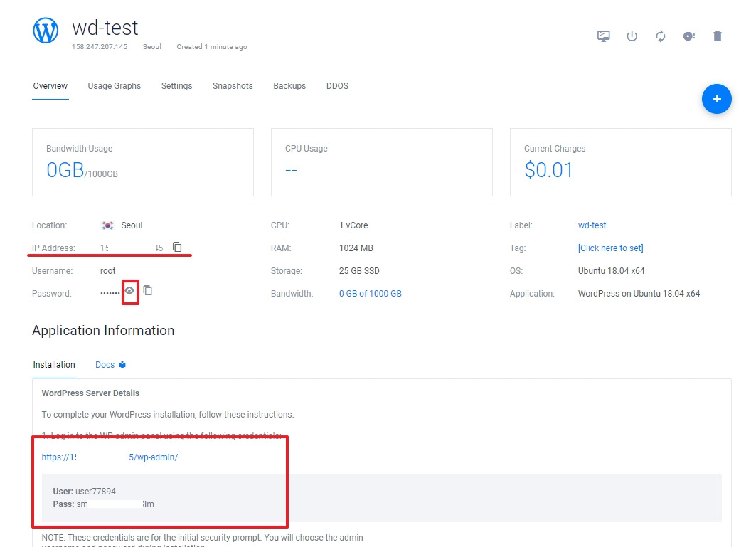Click the blue plus deploy button
This screenshot has height=547, width=756.
click(x=716, y=99)
